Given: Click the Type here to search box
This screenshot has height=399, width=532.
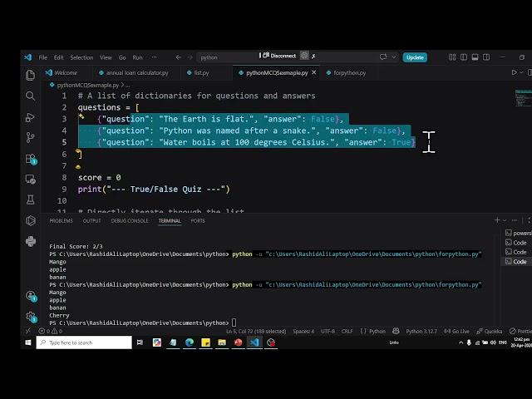Looking at the screenshot, I should point(84,342).
